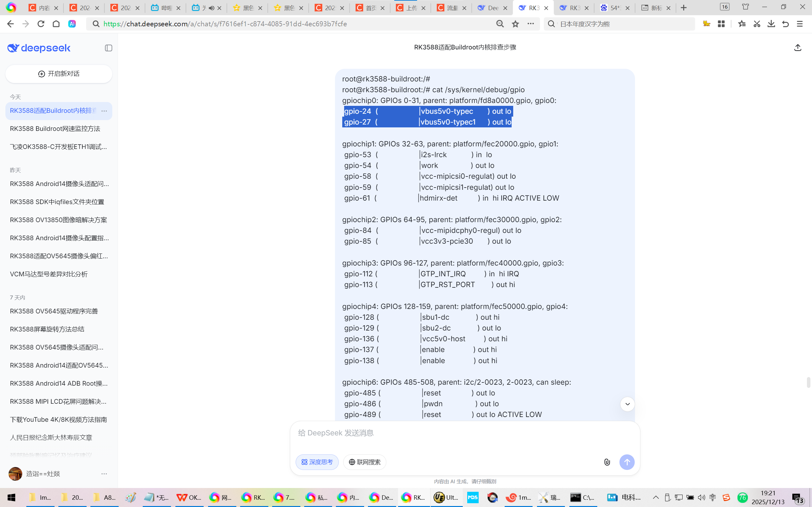
Task: Start a new chat with 开启新对话
Action: (59, 74)
